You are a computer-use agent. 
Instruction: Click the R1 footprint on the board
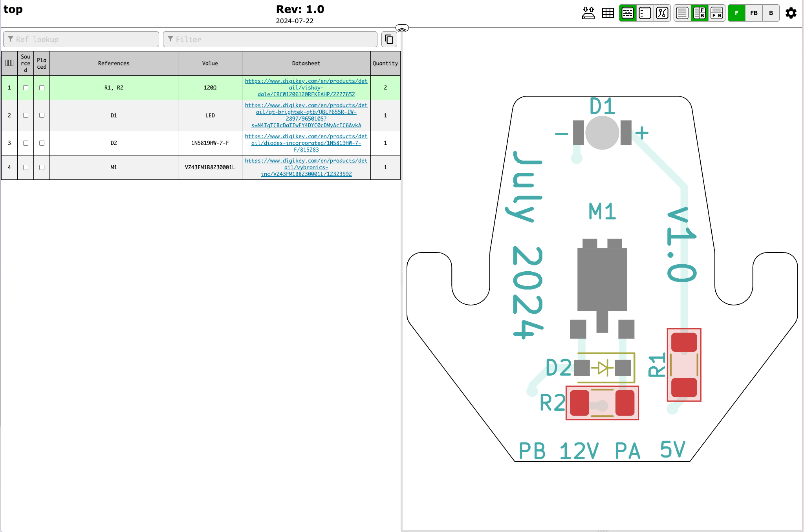[684, 365]
